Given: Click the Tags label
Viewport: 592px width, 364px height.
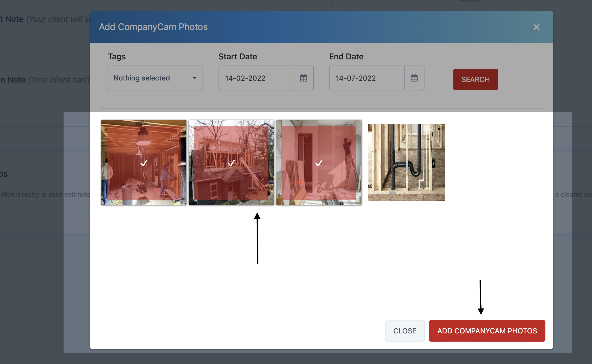Looking at the screenshot, I should point(117,57).
